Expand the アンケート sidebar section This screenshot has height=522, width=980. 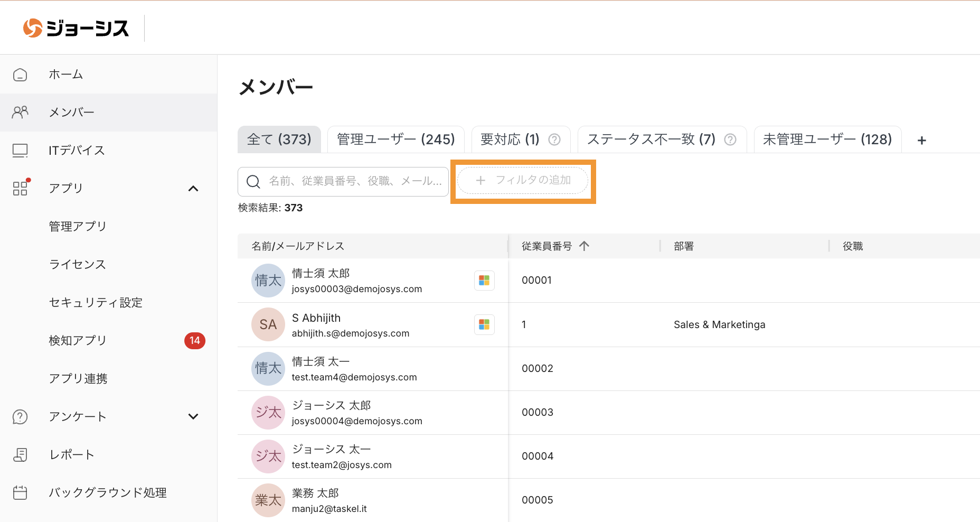coord(193,417)
